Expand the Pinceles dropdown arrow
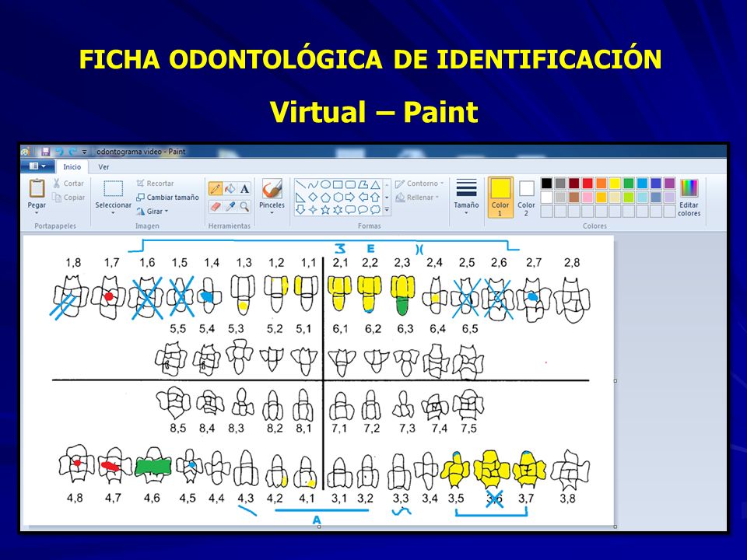 click(272, 213)
